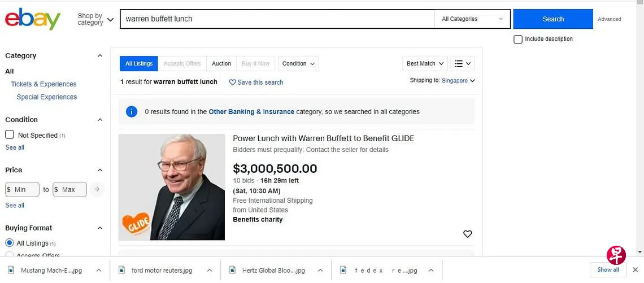
Task: Click the Min price input field
Action: (x=23, y=189)
